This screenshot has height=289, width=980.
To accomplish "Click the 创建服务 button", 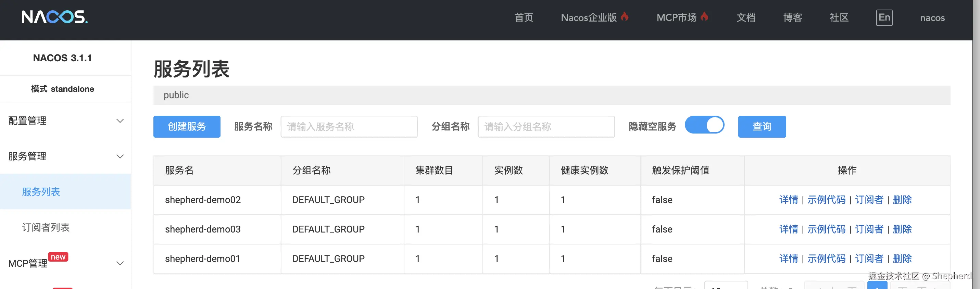I will pyautogui.click(x=187, y=127).
